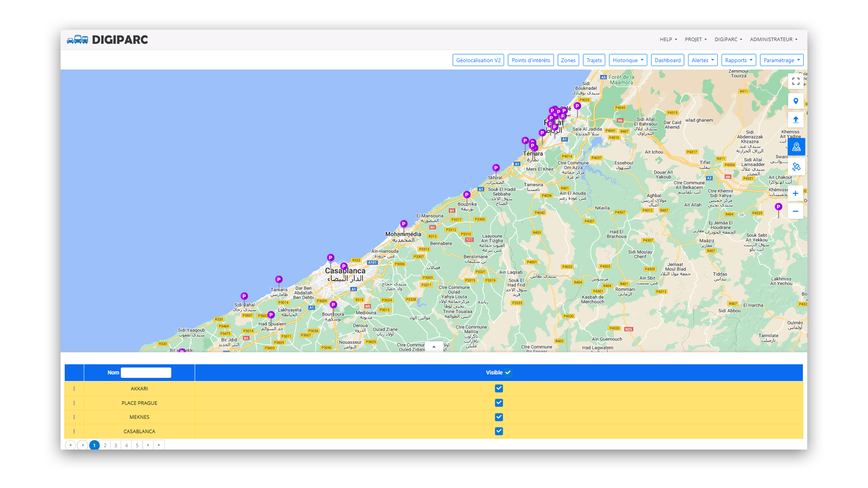This screenshot has height=488, width=868.
Task: Uncheck visibility for CASABLANCA
Action: pyautogui.click(x=499, y=432)
